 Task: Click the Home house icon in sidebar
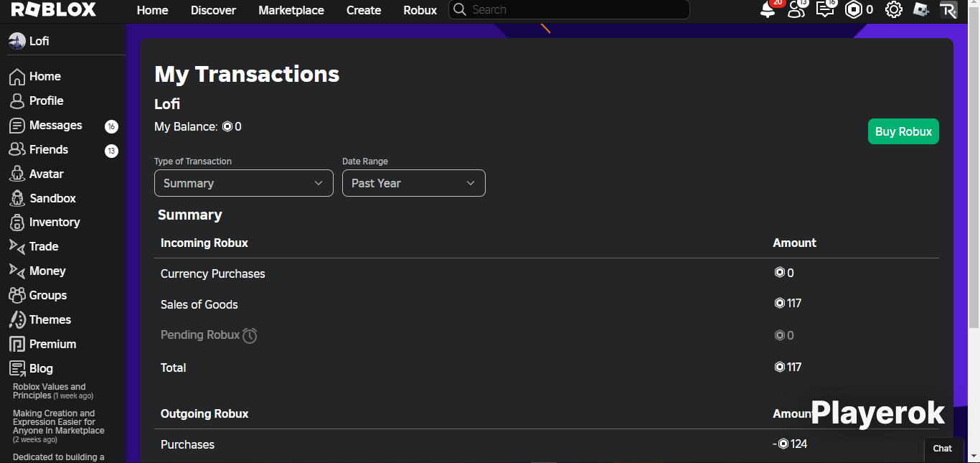point(17,77)
